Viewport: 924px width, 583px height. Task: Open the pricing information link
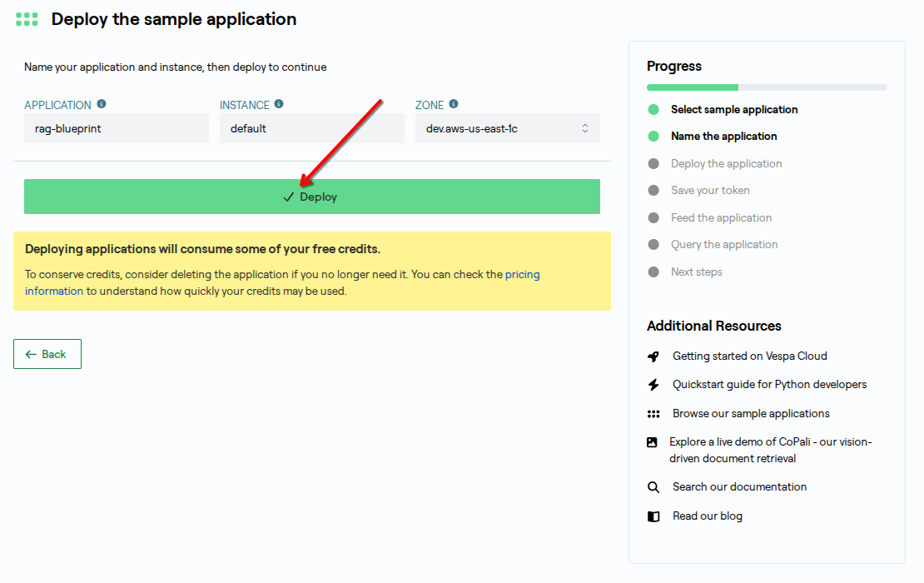coord(522,274)
